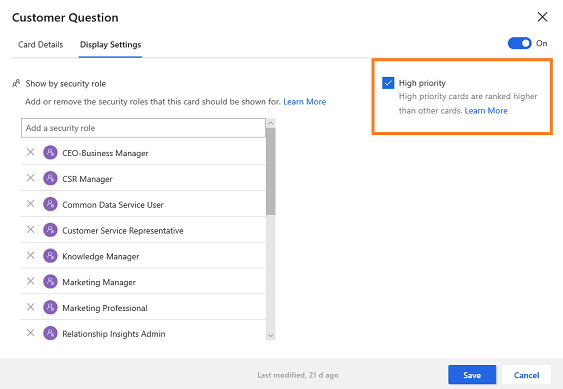Focus the Add a security role field

pyautogui.click(x=143, y=128)
